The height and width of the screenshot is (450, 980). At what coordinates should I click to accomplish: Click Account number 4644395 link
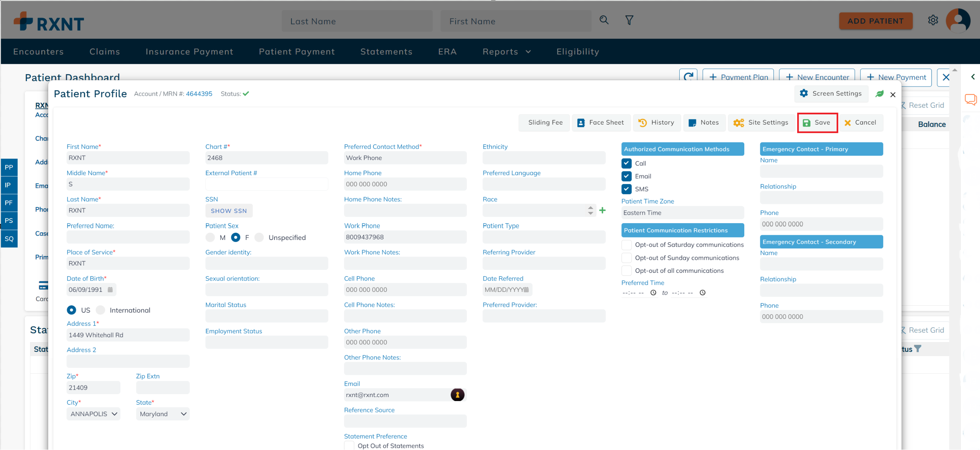point(199,94)
